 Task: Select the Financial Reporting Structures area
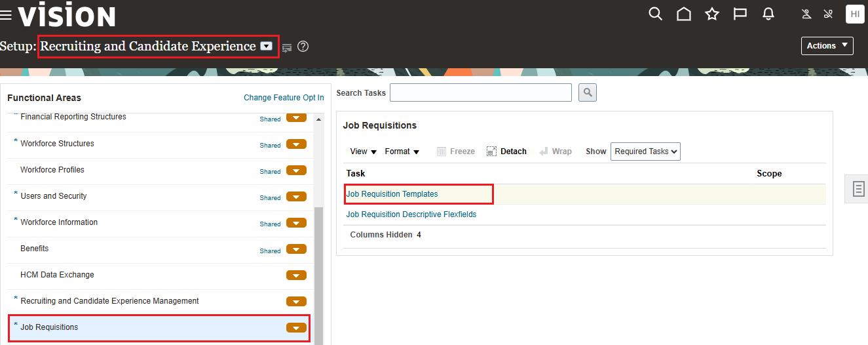click(x=73, y=117)
